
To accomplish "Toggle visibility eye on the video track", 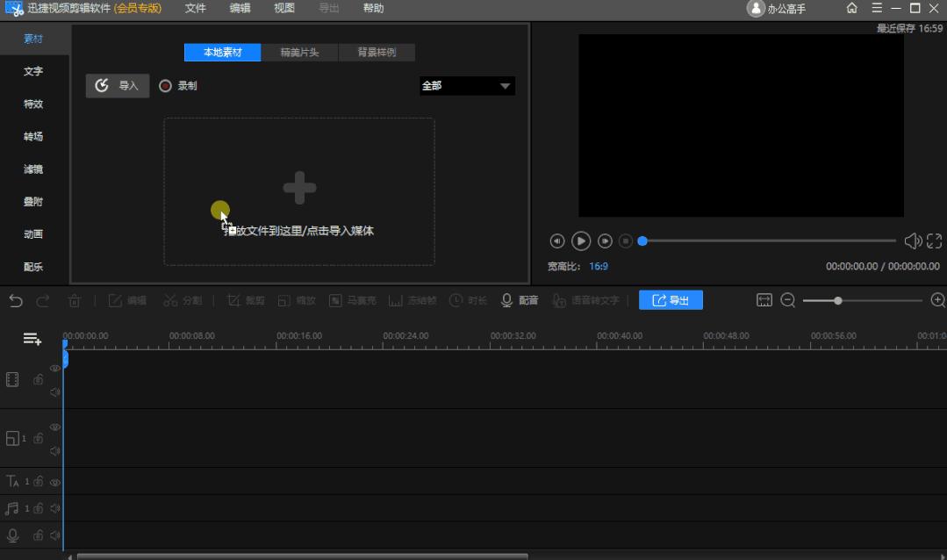I will [x=55, y=369].
